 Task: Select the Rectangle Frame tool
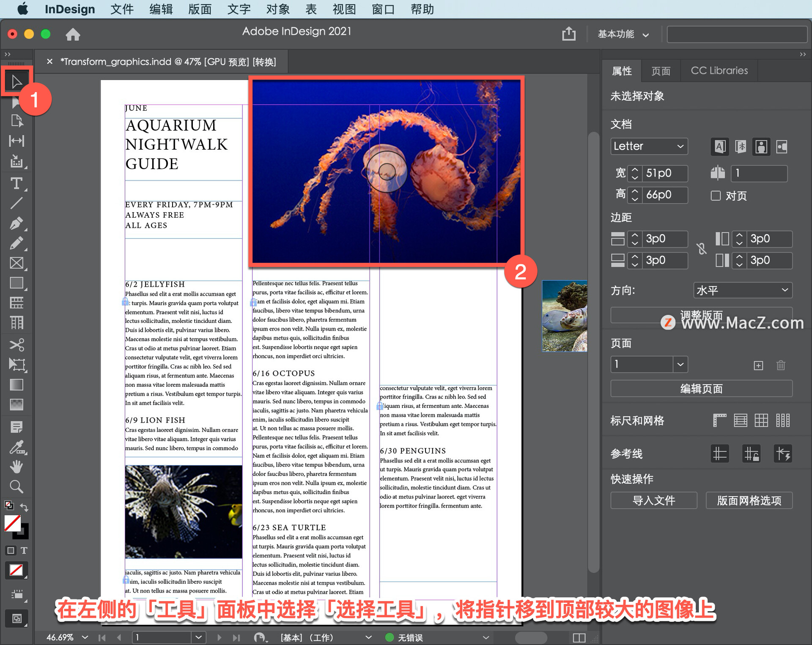(16, 263)
